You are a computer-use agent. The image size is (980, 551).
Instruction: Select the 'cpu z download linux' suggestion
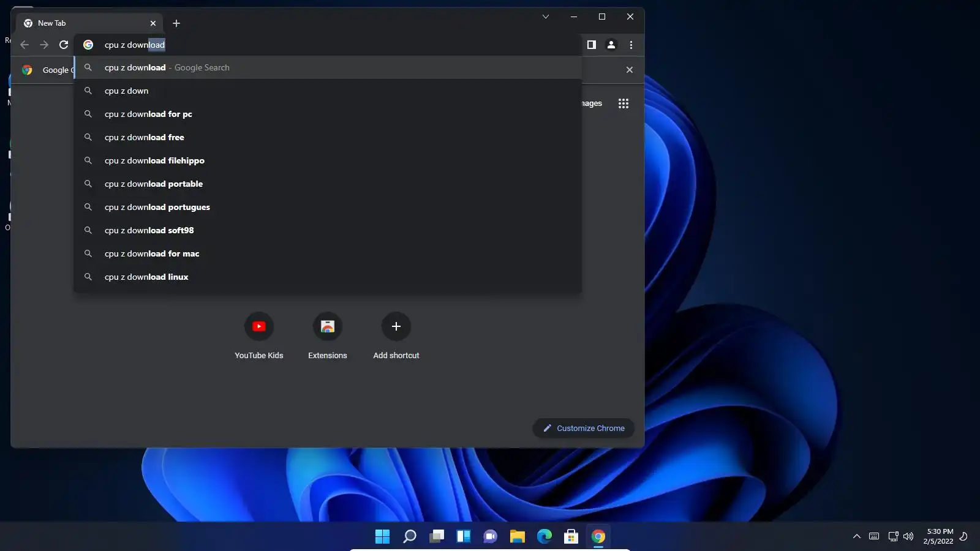coord(328,277)
